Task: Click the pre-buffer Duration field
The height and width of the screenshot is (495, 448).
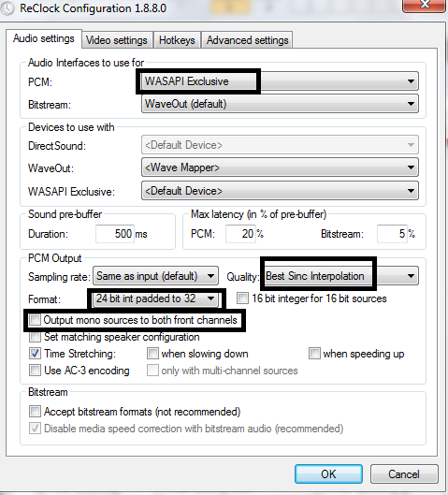Action: (x=115, y=234)
